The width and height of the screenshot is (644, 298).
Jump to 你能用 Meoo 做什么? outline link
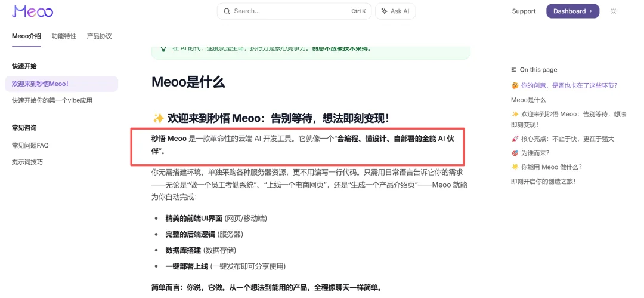coord(547,167)
